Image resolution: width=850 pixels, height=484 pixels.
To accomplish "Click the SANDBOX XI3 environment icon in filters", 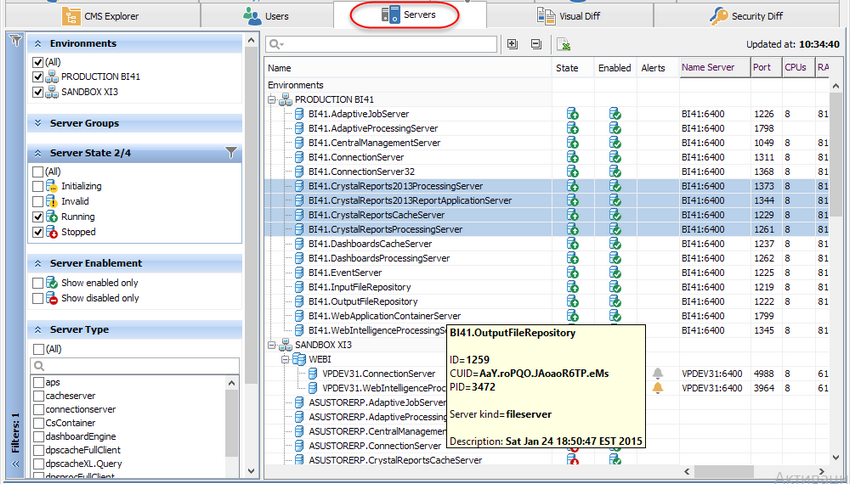I will pos(52,92).
